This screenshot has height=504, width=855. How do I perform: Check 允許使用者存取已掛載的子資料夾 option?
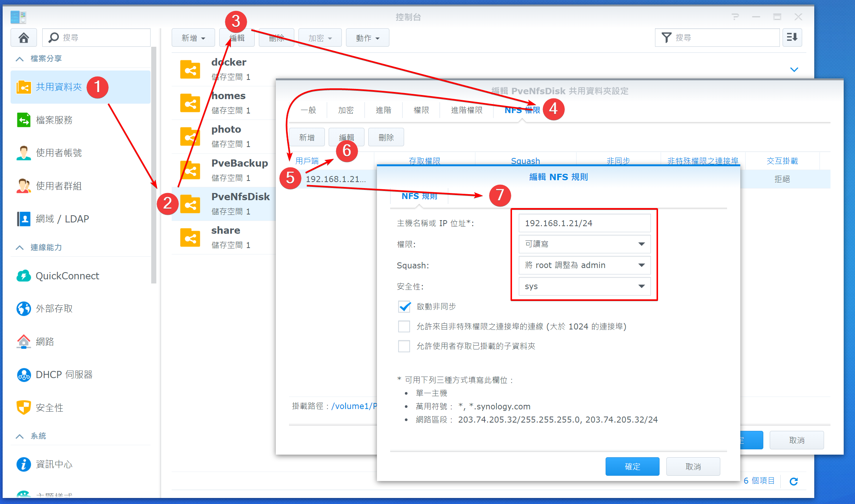[x=404, y=346]
